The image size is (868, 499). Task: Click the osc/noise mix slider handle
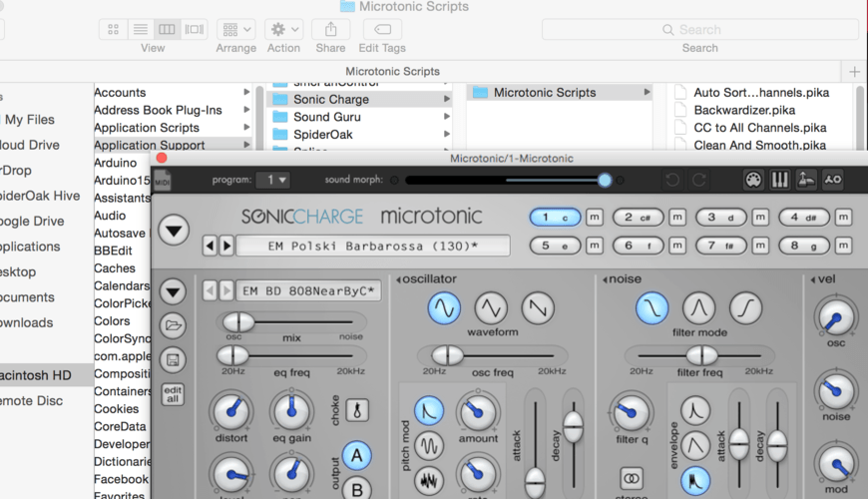(x=238, y=321)
